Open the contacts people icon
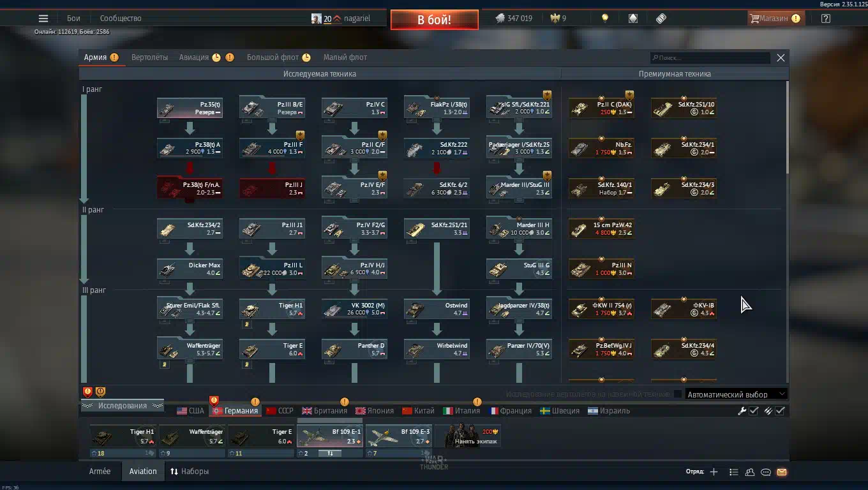Image resolution: width=868 pixels, height=490 pixels. click(x=750, y=472)
